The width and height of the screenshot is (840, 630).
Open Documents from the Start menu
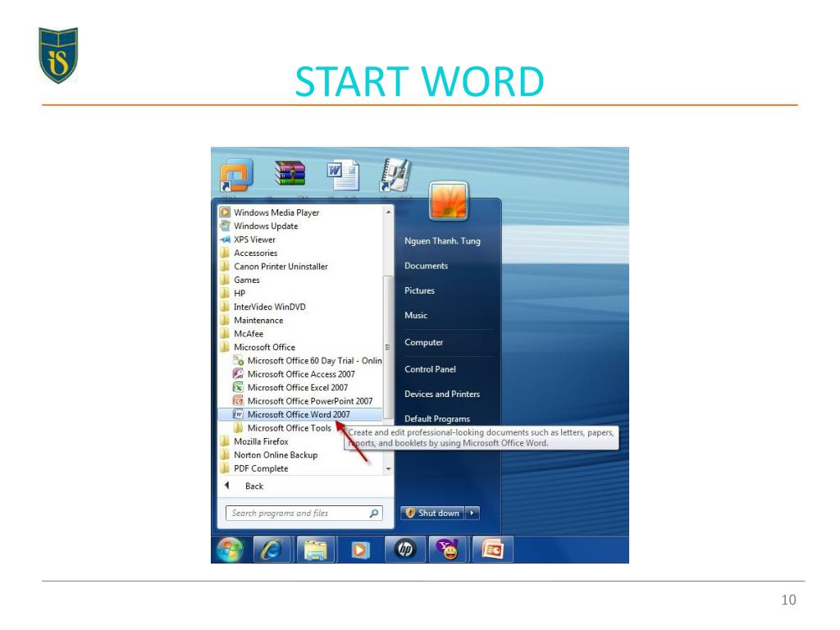pyautogui.click(x=426, y=266)
